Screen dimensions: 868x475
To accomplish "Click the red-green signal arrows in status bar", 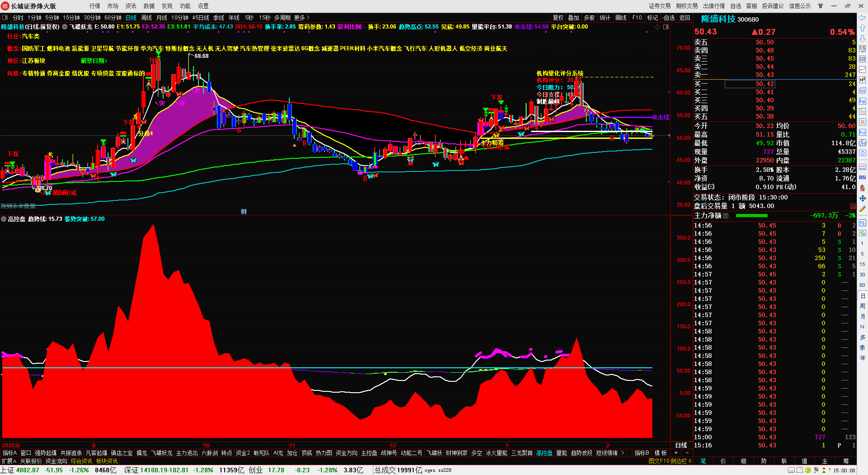I will point(824,470).
